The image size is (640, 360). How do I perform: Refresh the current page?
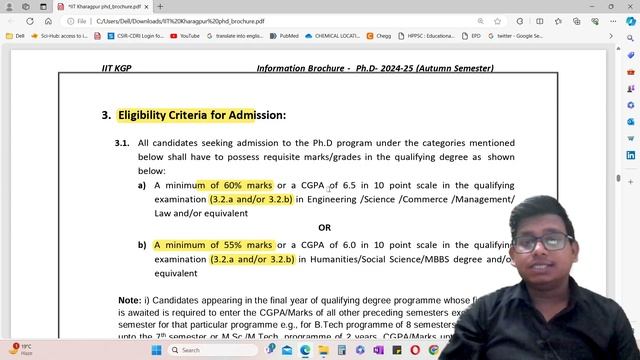click(x=30, y=21)
